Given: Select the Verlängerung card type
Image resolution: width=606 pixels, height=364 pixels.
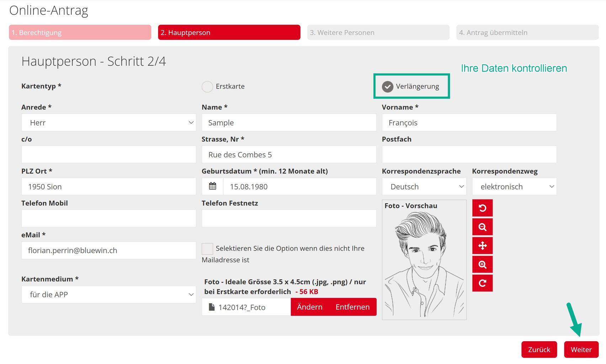Looking at the screenshot, I should [x=388, y=86].
